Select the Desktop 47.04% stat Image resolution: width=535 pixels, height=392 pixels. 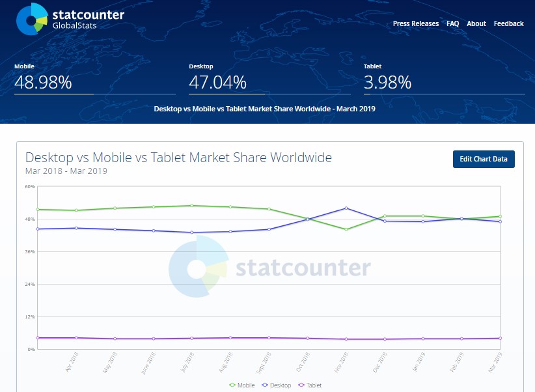click(x=217, y=78)
